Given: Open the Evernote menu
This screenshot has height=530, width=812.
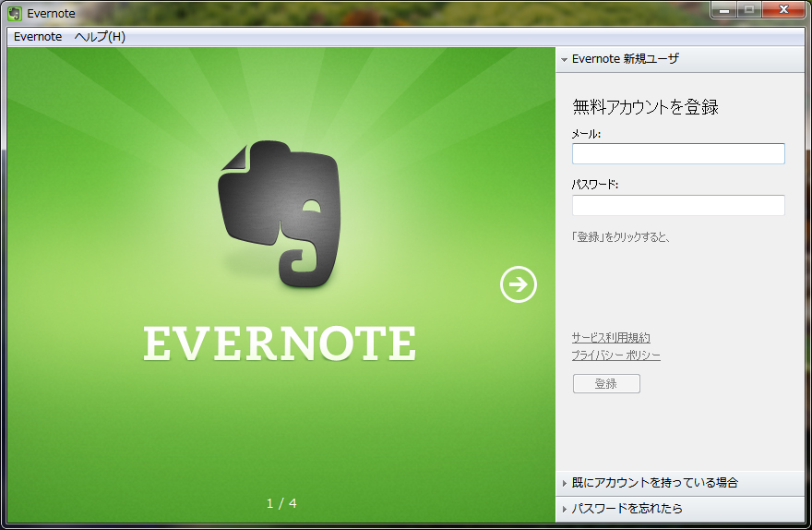Looking at the screenshot, I should [38, 37].
